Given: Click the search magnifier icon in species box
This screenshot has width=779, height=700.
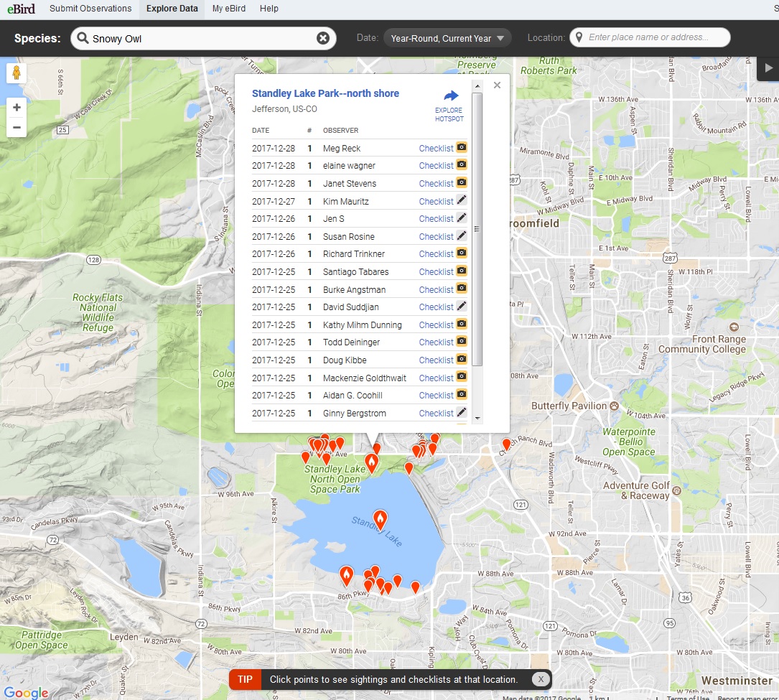Looking at the screenshot, I should pyautogui.click(x=83, y=38).
